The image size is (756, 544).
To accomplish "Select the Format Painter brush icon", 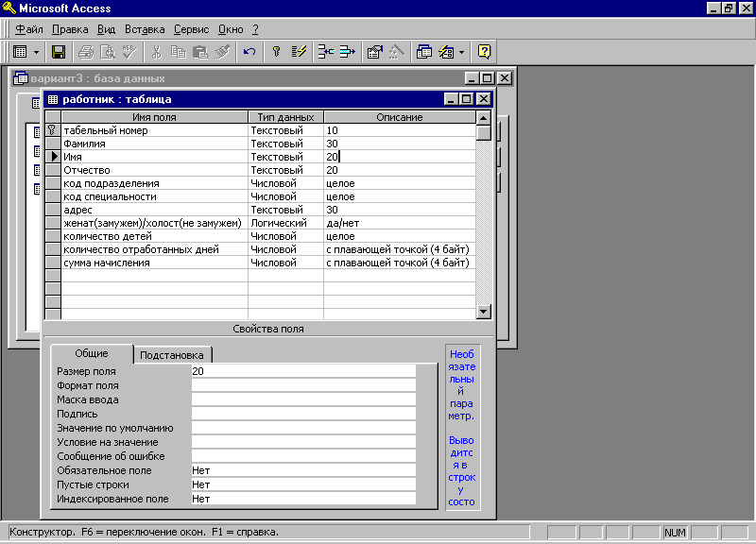I will 222,52.
